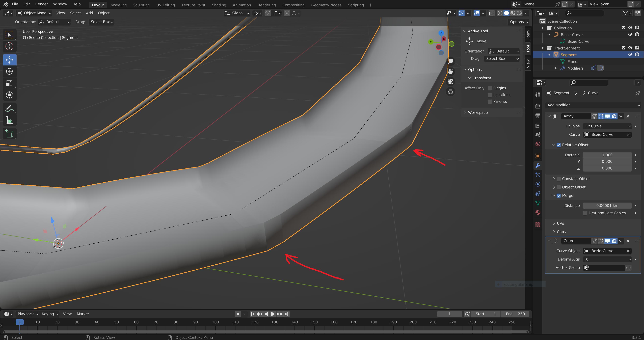The width and height of the screenshot is (644, 340).
Task: Remove the Array modifier with X
Action: [628, 116]
